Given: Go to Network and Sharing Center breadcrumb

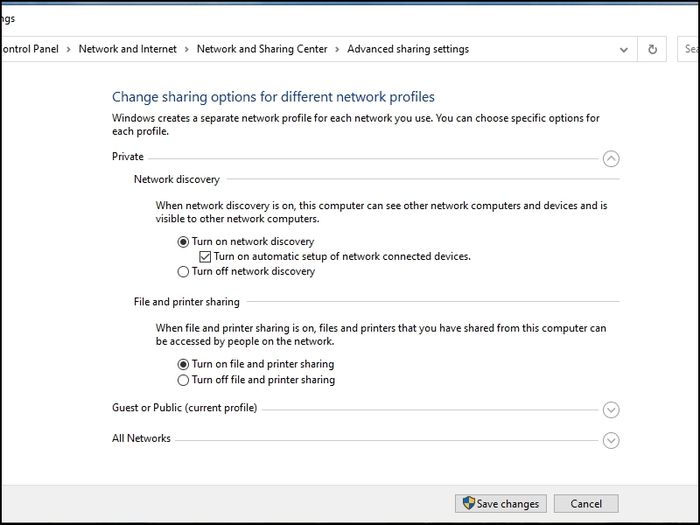Looking at the screenshot, I should [262, 49].
